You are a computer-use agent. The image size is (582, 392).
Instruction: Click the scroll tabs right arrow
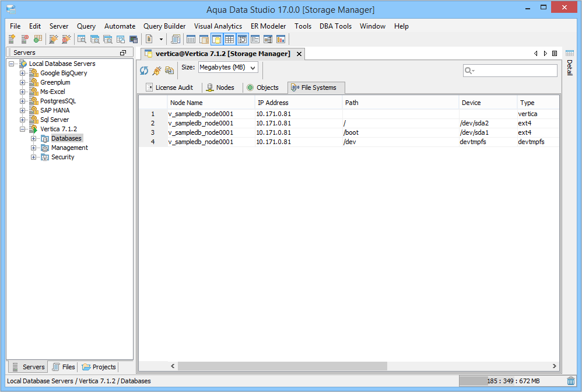pyautogui.click(x=545, y=54)
